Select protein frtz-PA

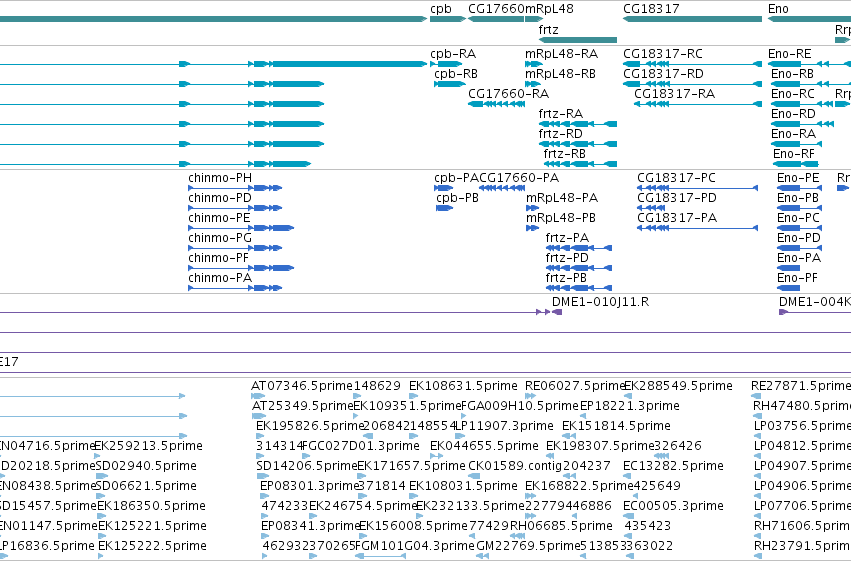567,239
